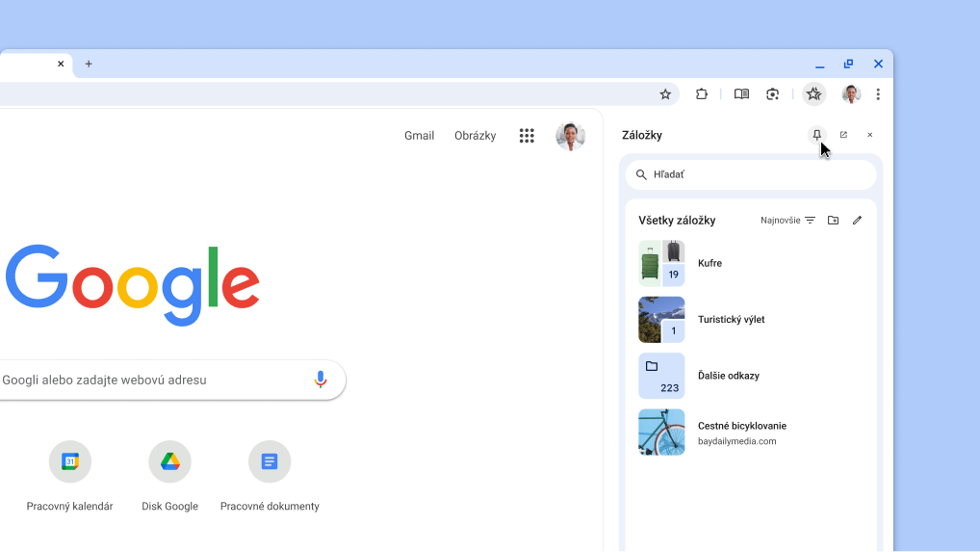This screenshot has width=980, height=552.
Task: Open the Extensions puzzle icon
Action: coord(701,94)
